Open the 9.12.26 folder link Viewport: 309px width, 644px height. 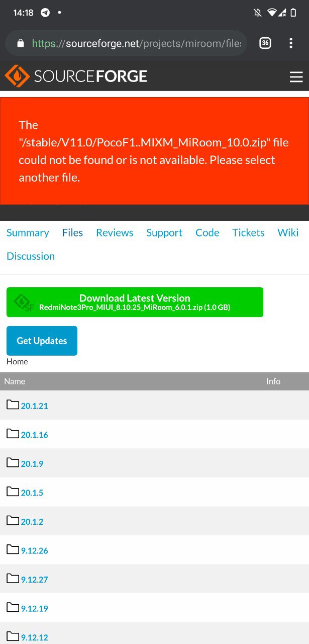34,551
